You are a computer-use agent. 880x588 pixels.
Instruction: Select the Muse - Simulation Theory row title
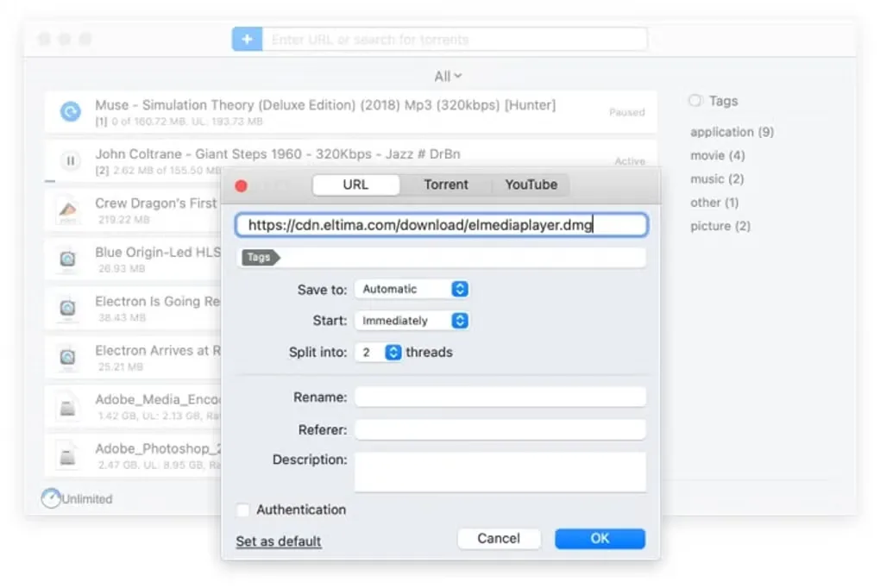pyautogui.click(x=325, y=105)
